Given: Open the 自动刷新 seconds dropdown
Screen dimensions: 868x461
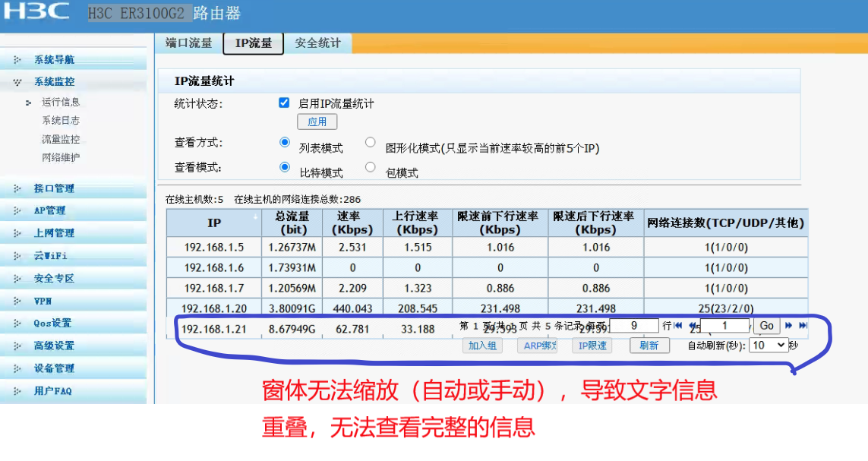Looking at the screenshot, I should (x=769, y=346).
